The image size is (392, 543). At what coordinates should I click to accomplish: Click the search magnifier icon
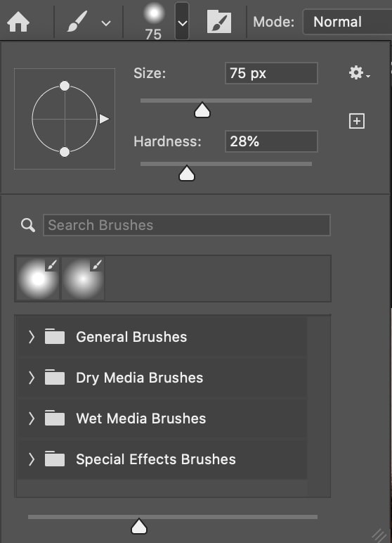27,225
